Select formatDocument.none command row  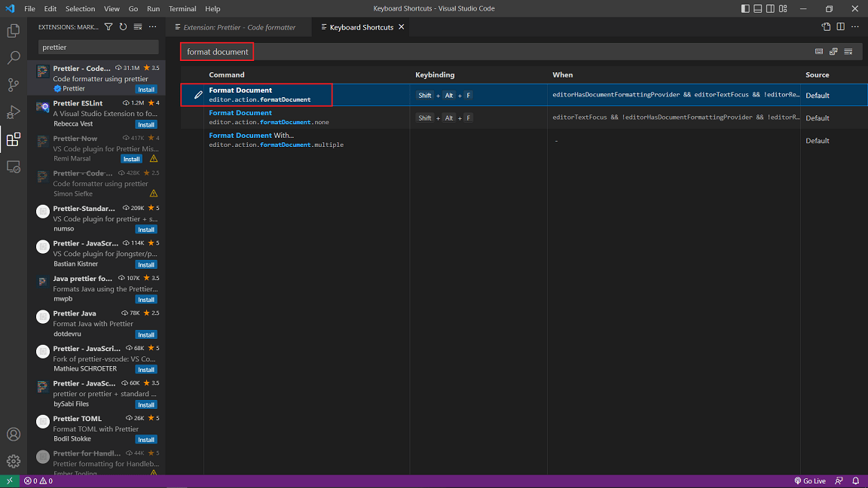click(x=524, y=117)
